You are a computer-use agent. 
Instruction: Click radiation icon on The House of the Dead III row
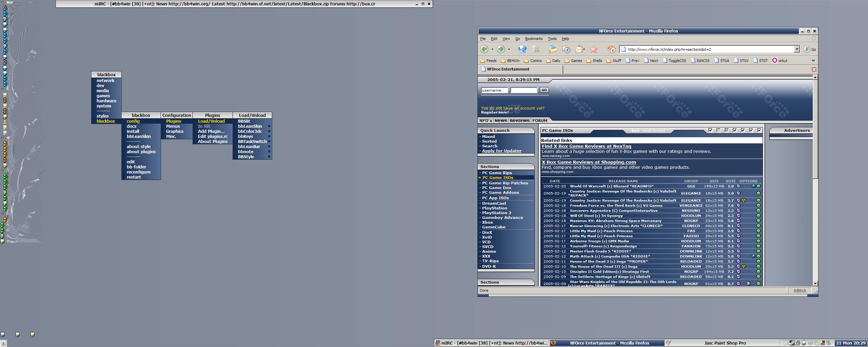744,266
